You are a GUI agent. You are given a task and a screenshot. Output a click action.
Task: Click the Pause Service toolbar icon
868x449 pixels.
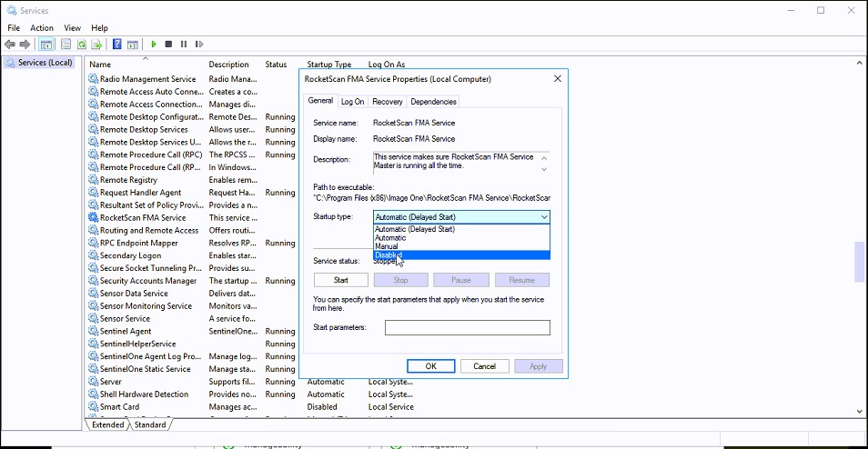point(184,45)
